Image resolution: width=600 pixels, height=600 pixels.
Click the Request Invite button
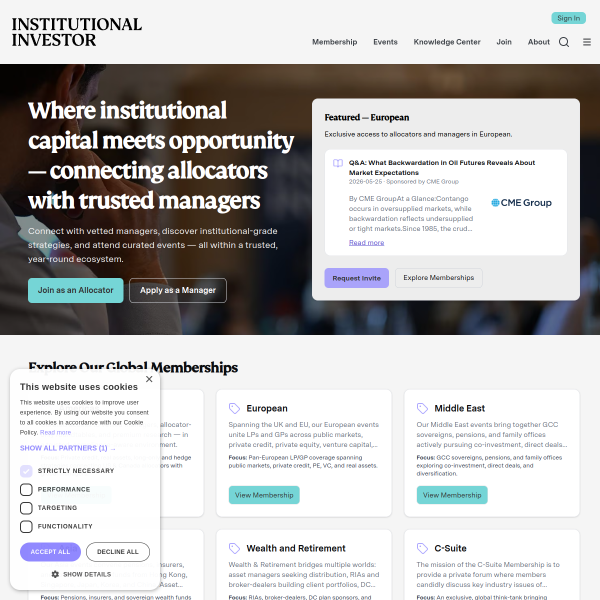(x=356, y=278)
